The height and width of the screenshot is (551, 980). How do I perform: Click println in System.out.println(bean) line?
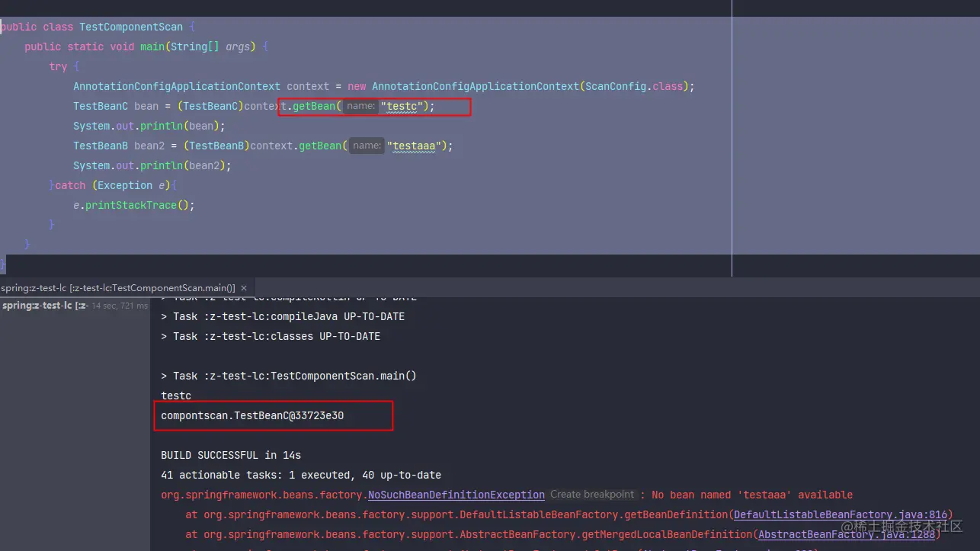click(162, 126)
